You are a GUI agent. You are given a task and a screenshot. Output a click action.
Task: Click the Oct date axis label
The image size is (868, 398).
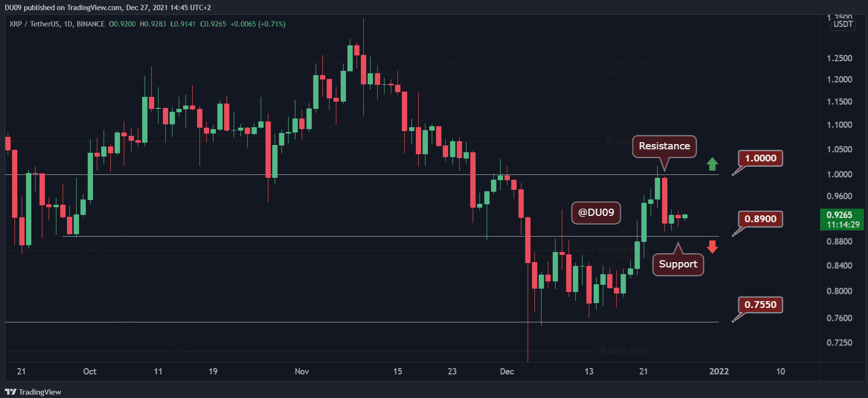(x=90, y=371)
